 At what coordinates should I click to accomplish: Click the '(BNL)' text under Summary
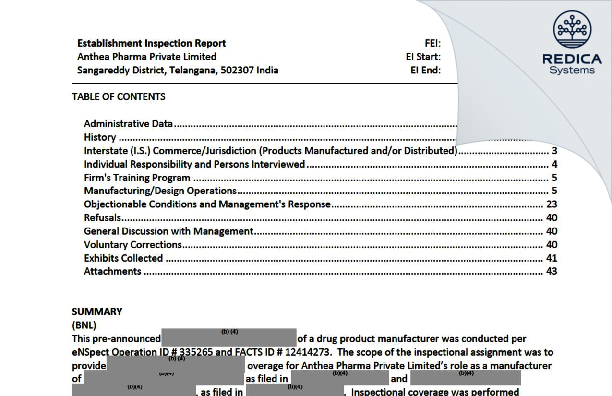click(x=84, y=325)
